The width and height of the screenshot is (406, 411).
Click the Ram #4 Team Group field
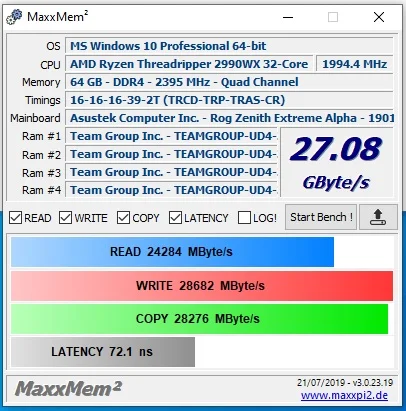tap(171, 190)
